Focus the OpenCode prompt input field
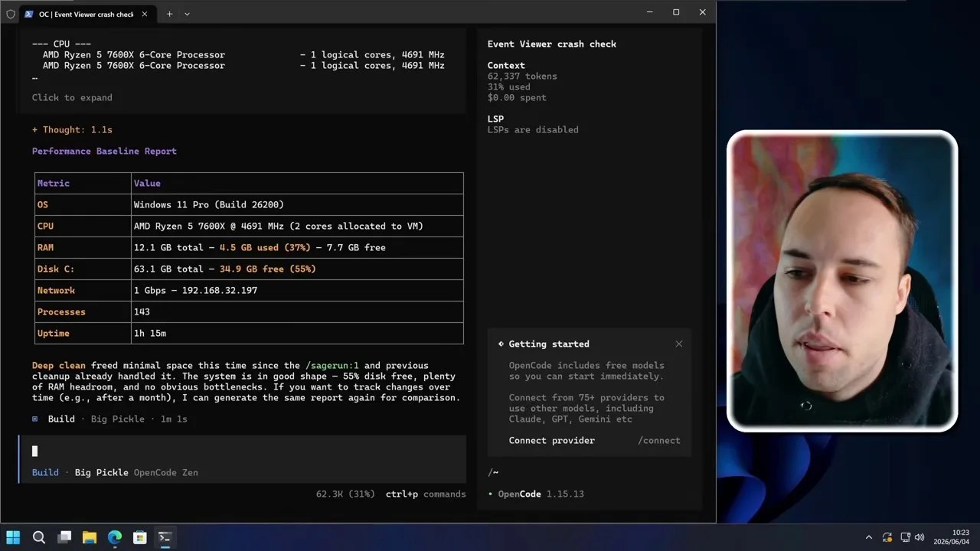The height and width of the screenshot is (551, 980). pos(243,451)
